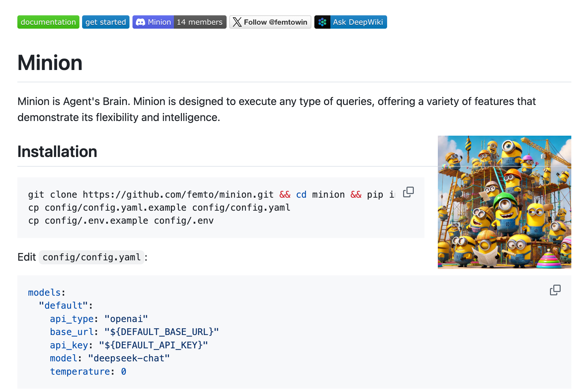Viewport: 584px width, 392px height.
Task: Select the 'temperature: 0' line
Action: [x=88, y=371]
